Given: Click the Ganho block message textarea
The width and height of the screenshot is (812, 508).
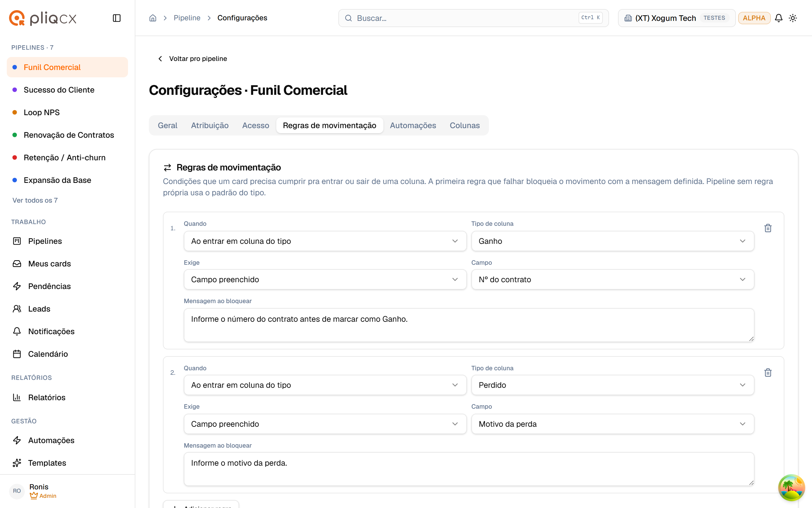Looking at the screenshot, I should [x=469, y=325].
